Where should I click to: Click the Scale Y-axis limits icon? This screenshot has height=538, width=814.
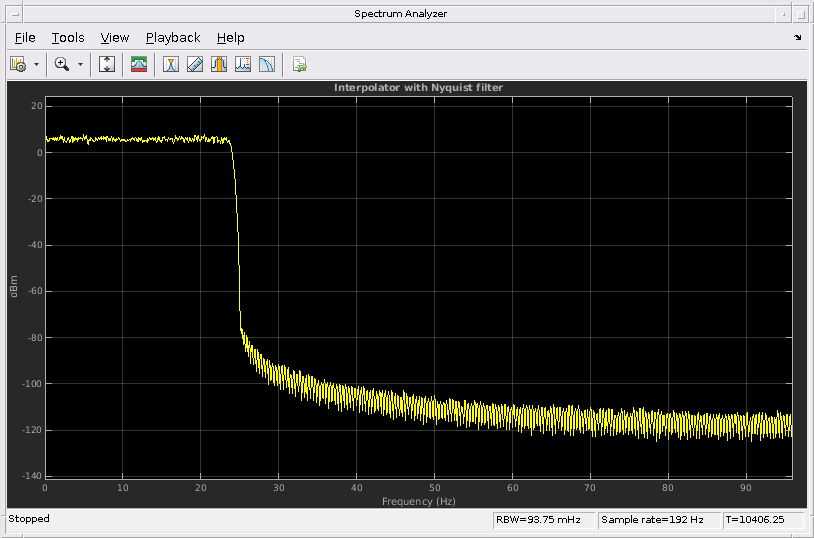coord(108,64)
